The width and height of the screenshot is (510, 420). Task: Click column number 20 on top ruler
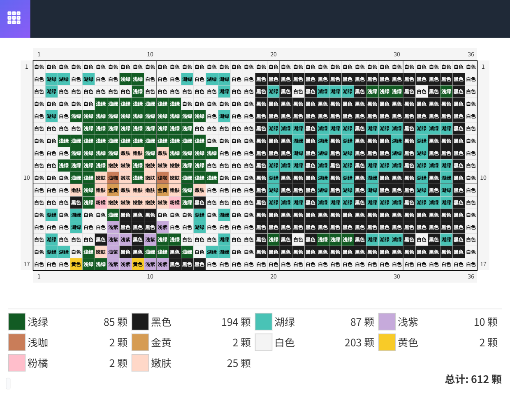(x=274, y=54)
